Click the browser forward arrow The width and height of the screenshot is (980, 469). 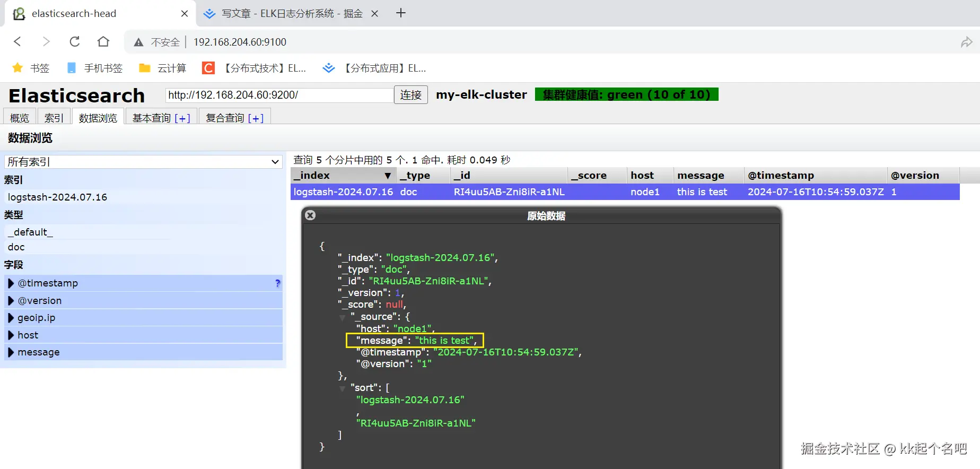click(x=46, y=41)
